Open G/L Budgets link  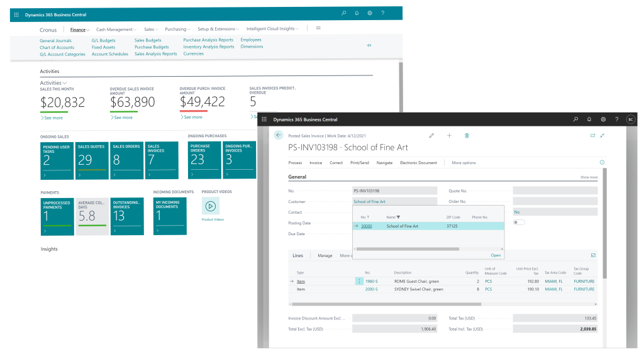click(104, 41)
